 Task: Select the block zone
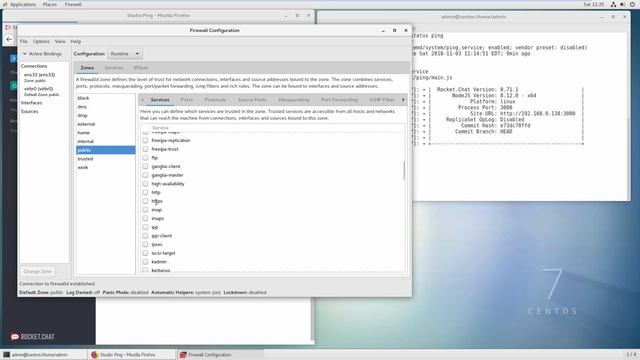pos(105,98)
